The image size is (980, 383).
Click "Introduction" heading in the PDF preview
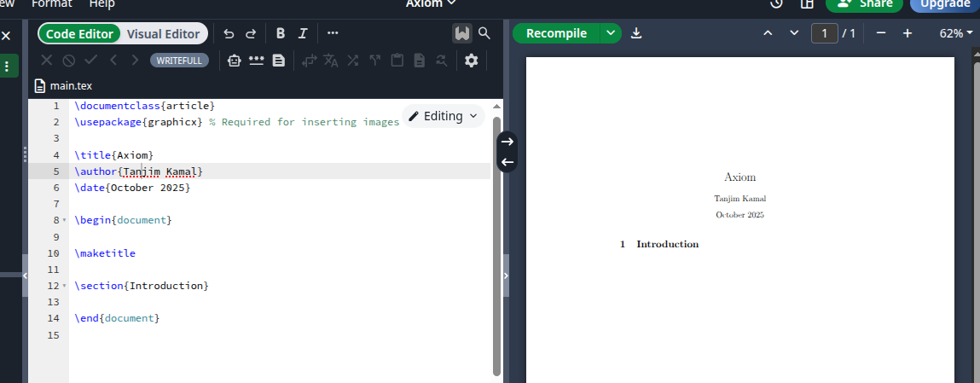click(x=668, y=244)
